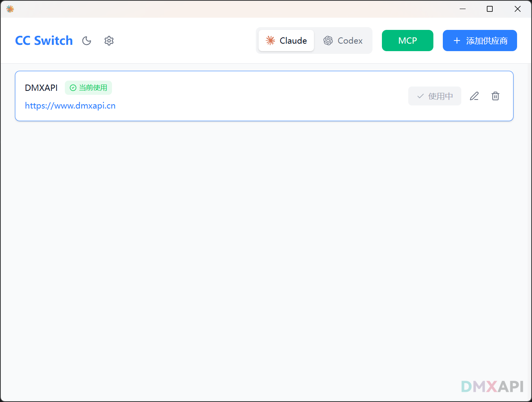The width and height of the screenshot is (532, 402).
Task: Click the DMXAPI watermark logo
Action: tap(492, 386)
